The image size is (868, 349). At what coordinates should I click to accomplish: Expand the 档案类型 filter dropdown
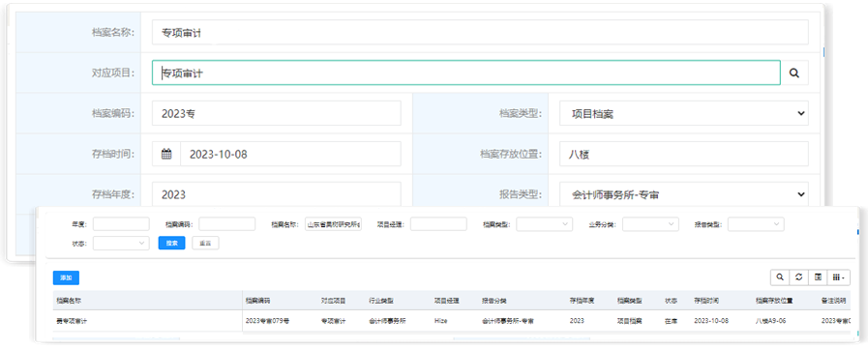(x=545, y=224)
